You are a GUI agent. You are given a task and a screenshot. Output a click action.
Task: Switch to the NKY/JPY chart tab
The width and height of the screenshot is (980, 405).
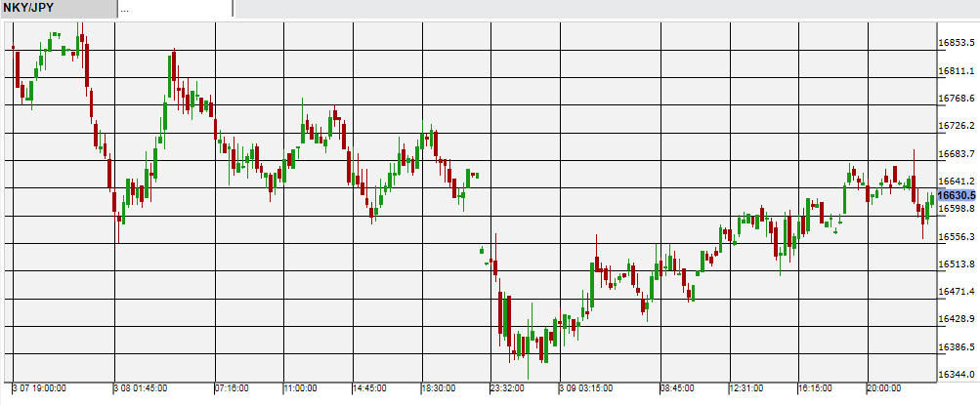(x=29, y=9)
